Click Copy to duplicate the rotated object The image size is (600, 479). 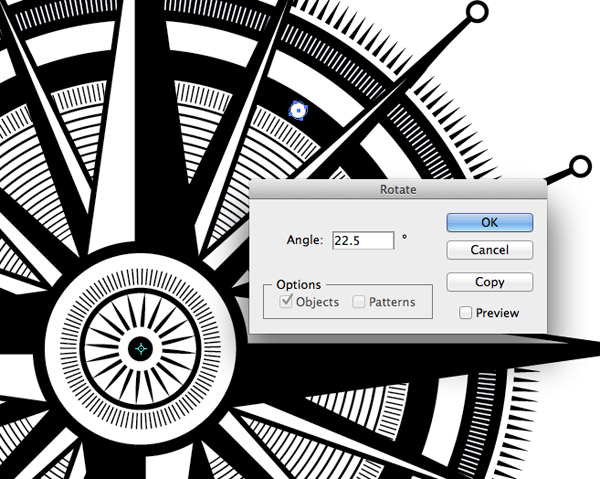point(489,282)
